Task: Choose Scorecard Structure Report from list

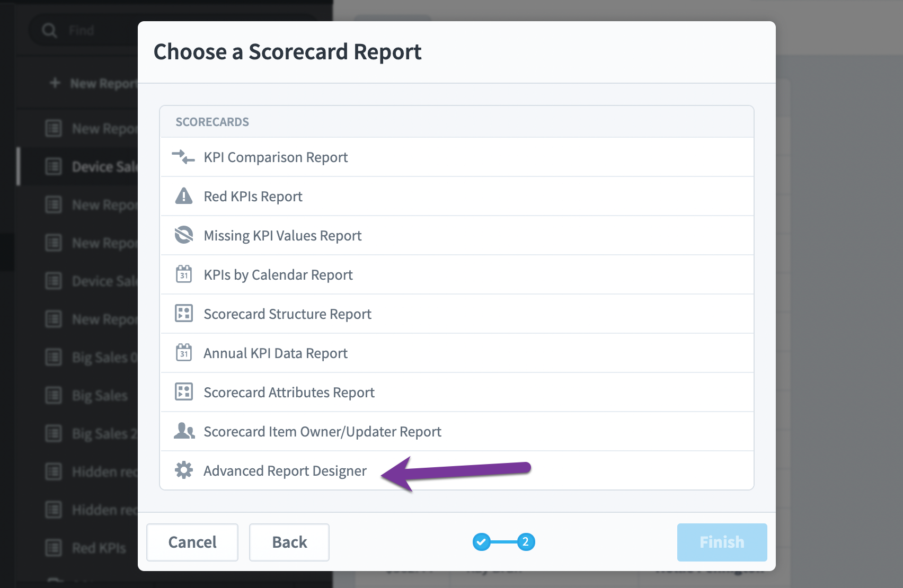Action: click(x=457, y=314)
